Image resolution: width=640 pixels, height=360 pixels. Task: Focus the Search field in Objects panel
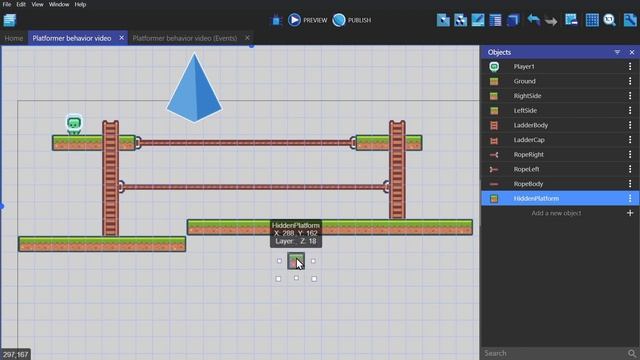(553, 353)
